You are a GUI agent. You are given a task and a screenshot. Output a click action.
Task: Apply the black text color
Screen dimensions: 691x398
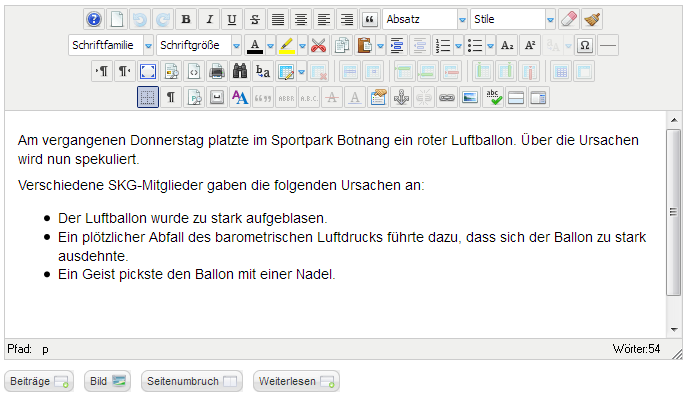pos(255,45)
